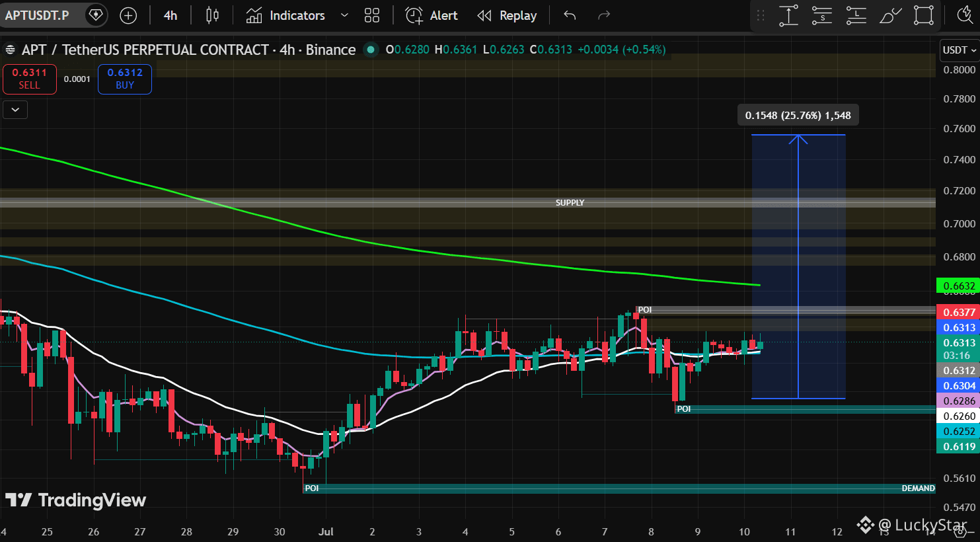
Task: Redo the last chart action
Action: click(x=603, y=15)
